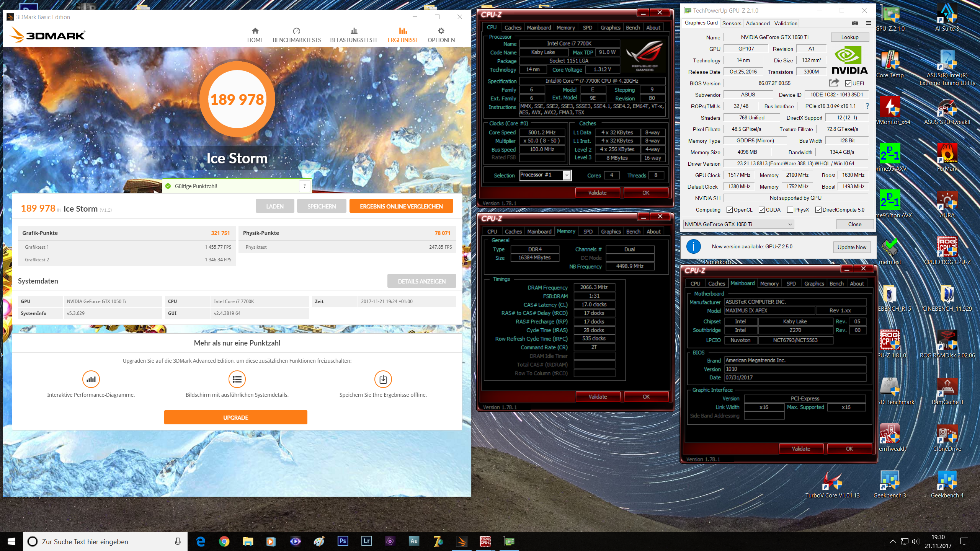This screenshot has width=980, height=551.
Task: Click the microphone icon in the search box
Action: pyautogui.click(x=178, y=541)
